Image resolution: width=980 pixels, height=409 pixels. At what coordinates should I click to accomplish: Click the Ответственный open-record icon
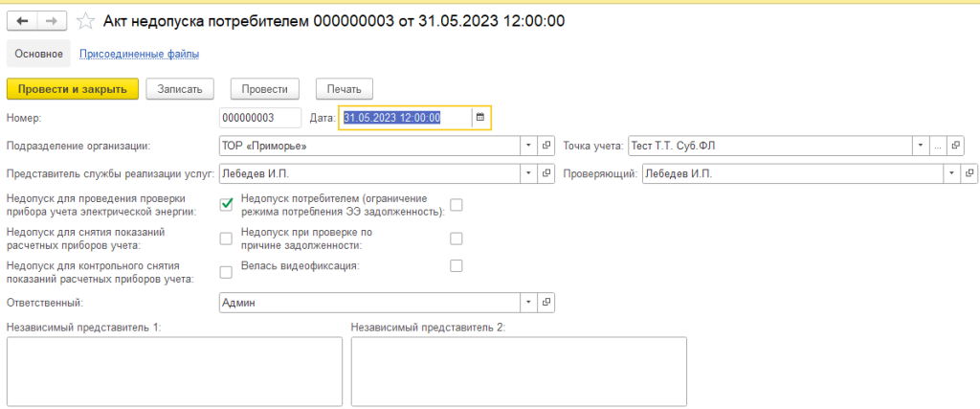(x=546, y=303)
